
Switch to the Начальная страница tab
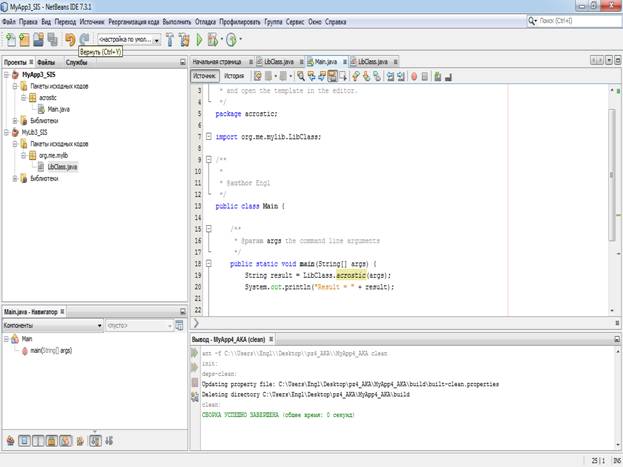217,62
